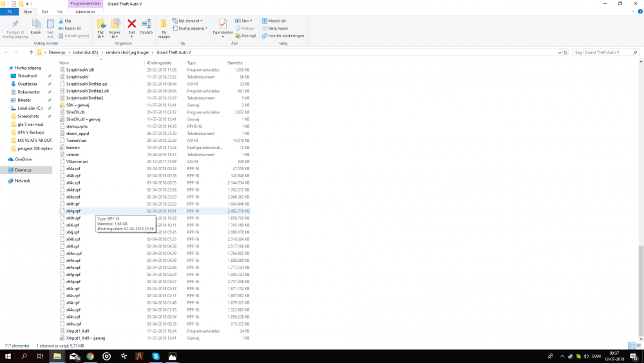Open the Fil menu tab

[x=9, y=12]
